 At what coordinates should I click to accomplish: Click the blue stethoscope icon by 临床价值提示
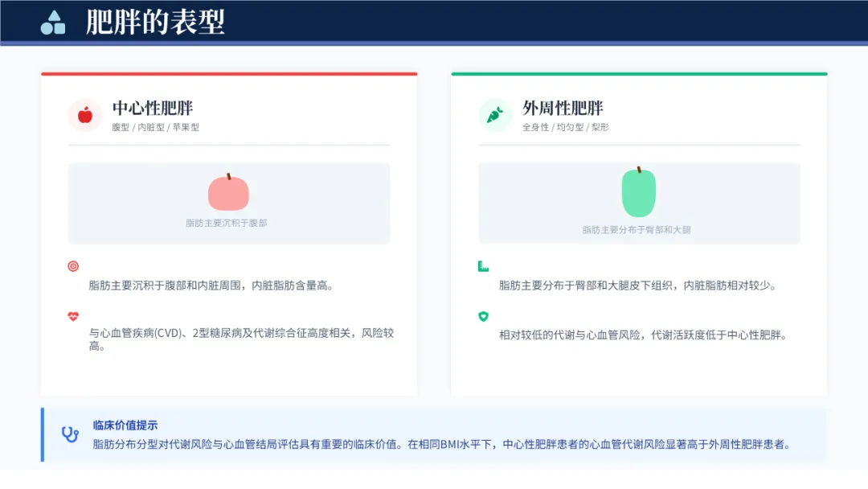pyautogui.click(x=70, y=435)
